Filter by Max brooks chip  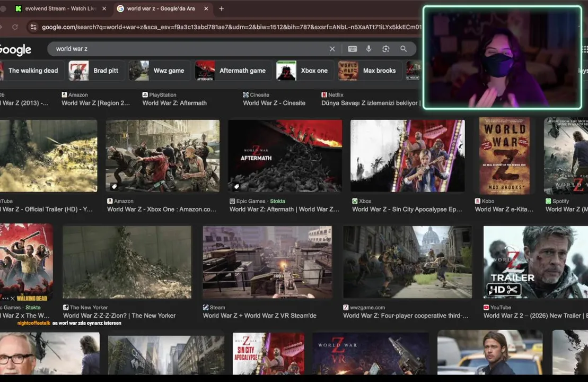[x=370, y=71]
